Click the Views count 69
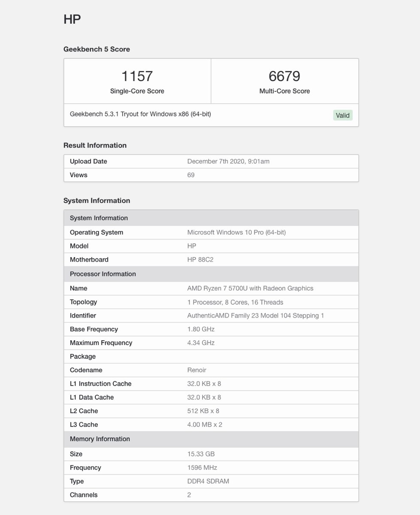 point(191,175)
